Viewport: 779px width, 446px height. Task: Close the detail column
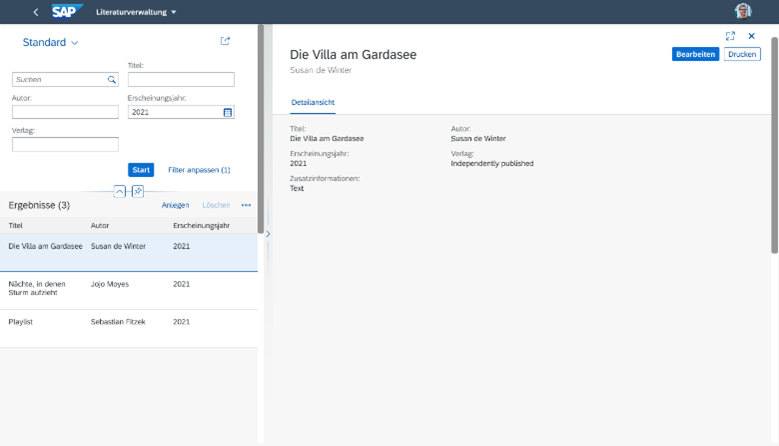click(751, 36)
